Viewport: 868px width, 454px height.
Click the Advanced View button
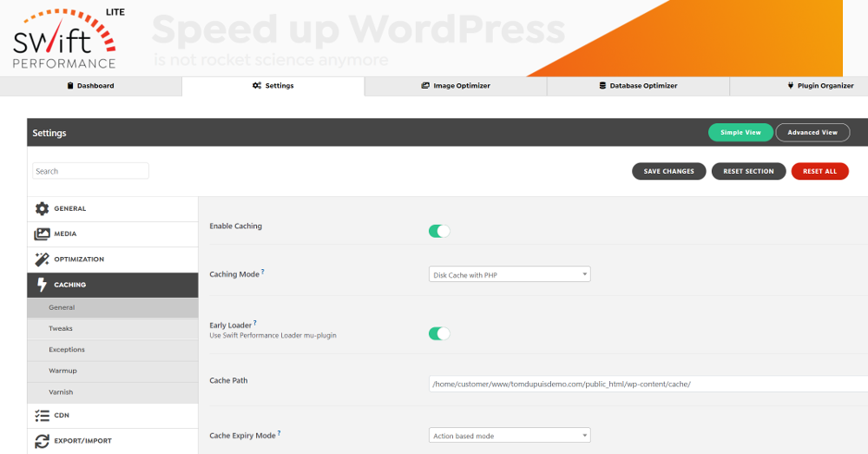812,132
